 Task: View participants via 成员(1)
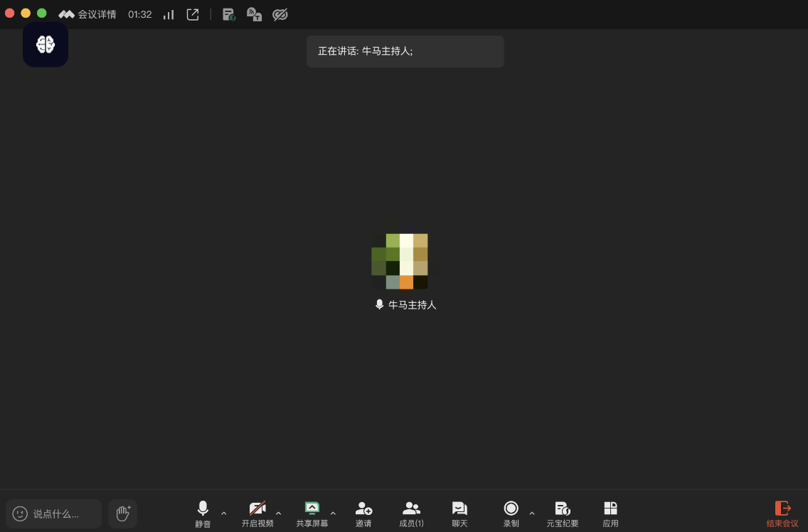pos(411,512)
